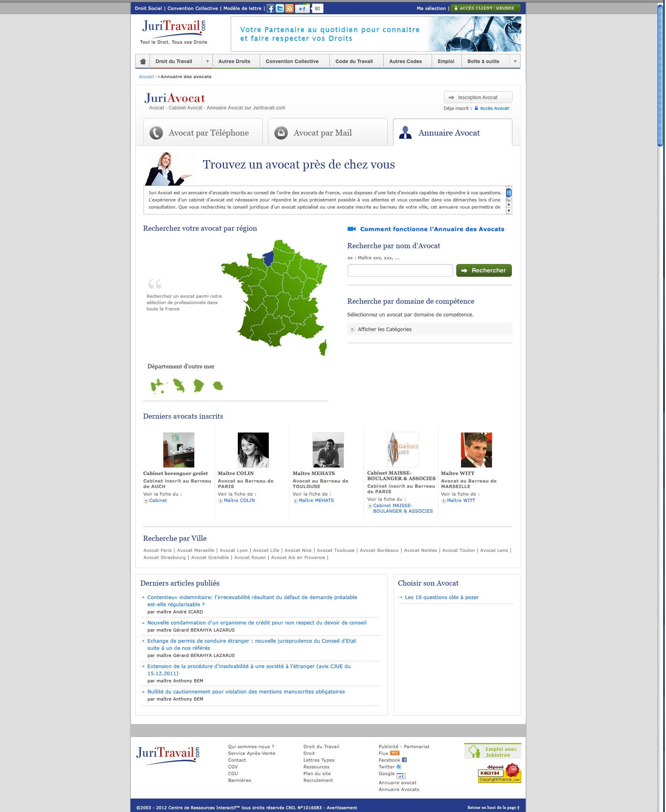Open the Maître WITT profile link
Screen dimensions: 666x812
(461, 500)
